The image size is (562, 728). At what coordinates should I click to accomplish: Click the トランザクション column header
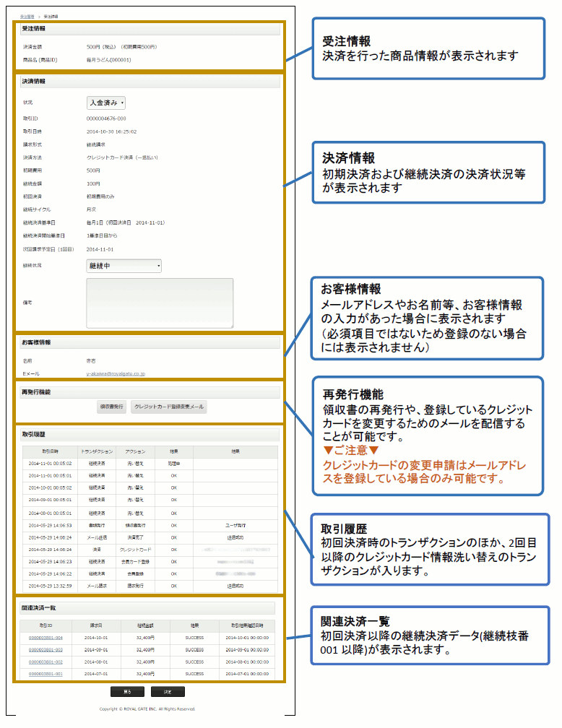click(97, 451)
